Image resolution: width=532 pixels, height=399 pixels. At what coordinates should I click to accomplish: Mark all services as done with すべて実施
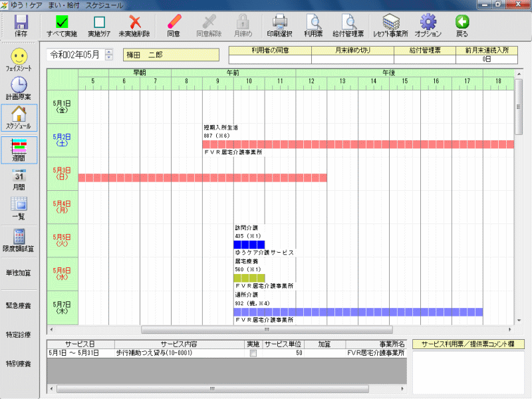[62, 26]
